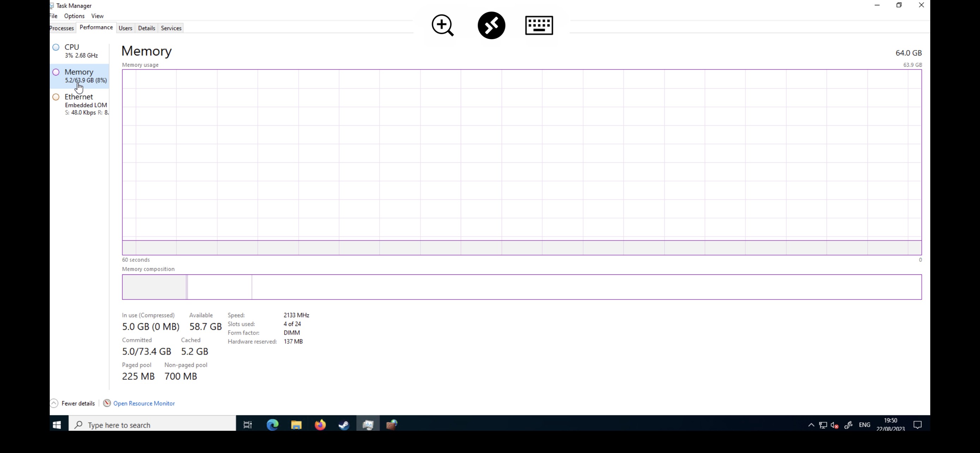Click the pen workspace tray icon
This screenshot has height=453, width=980.
(848, 425)
